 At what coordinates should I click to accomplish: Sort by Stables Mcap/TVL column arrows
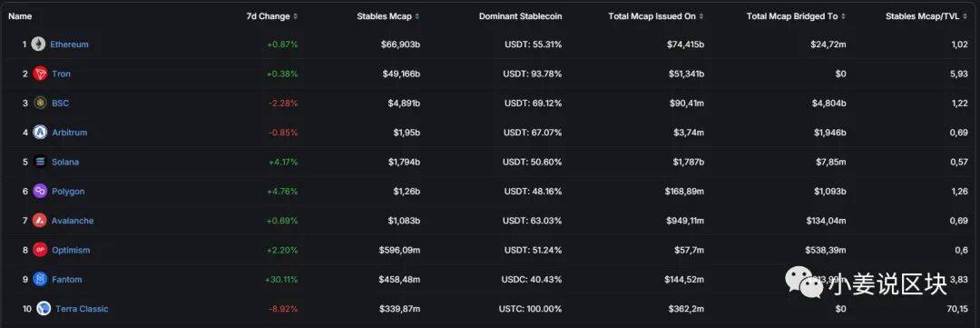(965, 16)
